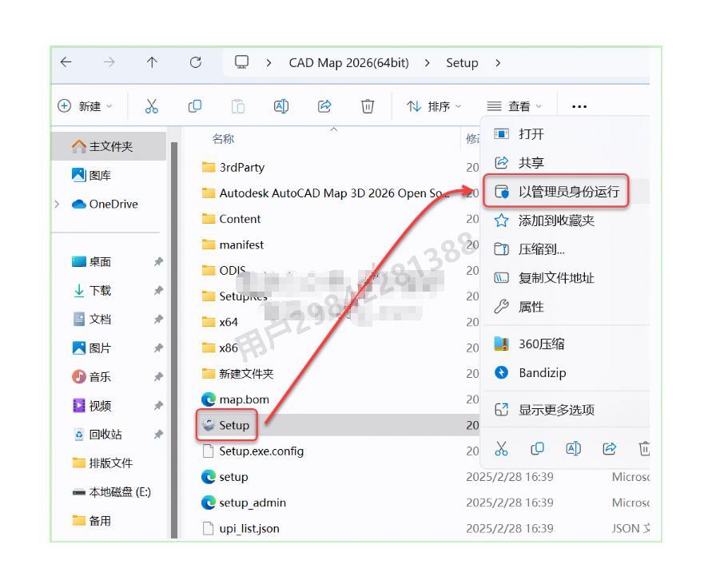The image size is (712, 588).
Task: Open the 查看 view dropdown
Action: pyautogui.click(x=515, y=106)
